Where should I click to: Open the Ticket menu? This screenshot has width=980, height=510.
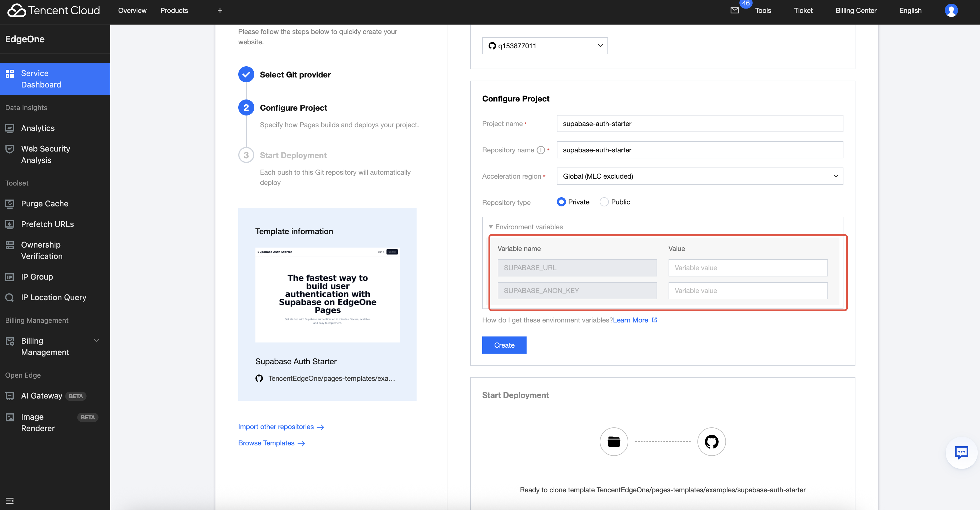pos(803,11)
